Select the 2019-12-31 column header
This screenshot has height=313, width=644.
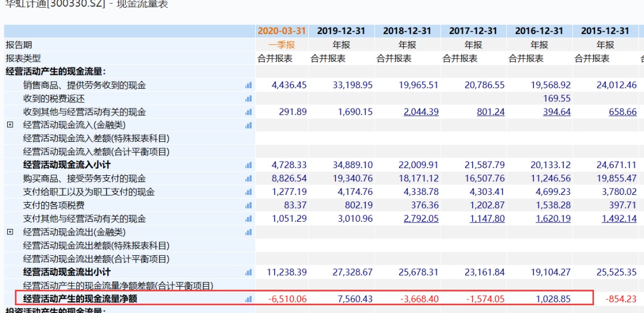(342, 31)
